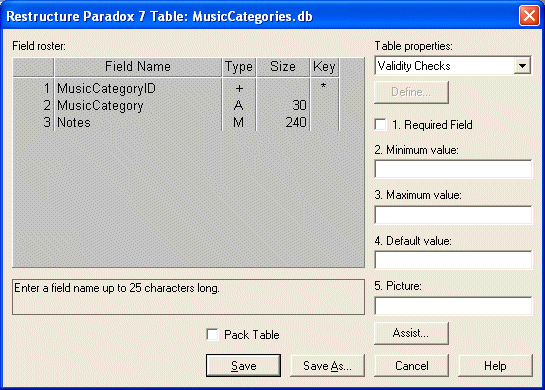Enable the Pack Table checkbox

(x=212, y=334)
